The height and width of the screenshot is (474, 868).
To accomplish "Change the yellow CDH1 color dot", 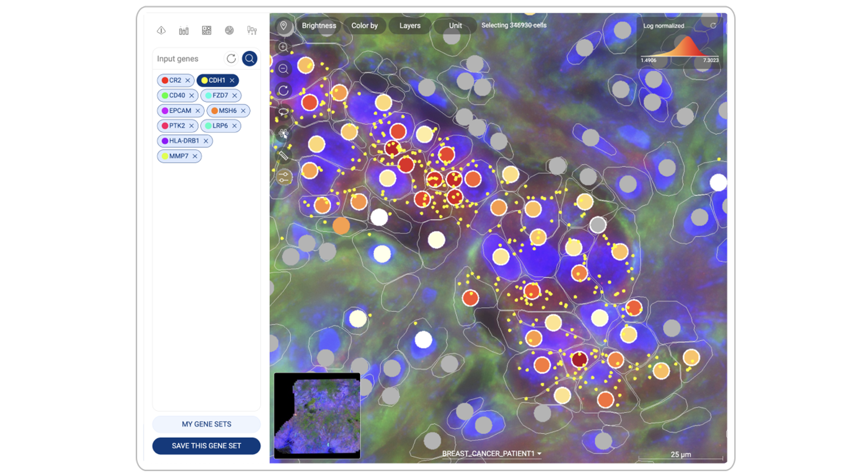I will pos(205,81).
